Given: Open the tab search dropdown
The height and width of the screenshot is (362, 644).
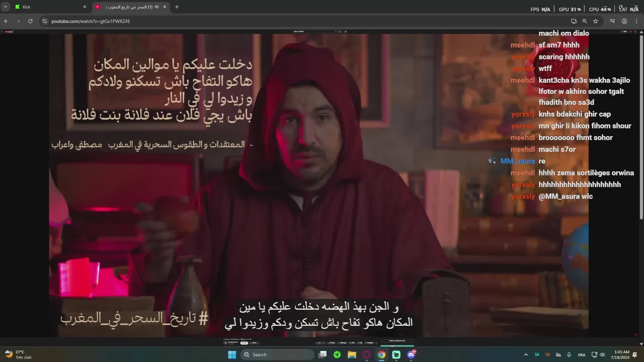Looking at the screenshot, I should (x=5, y=7).
